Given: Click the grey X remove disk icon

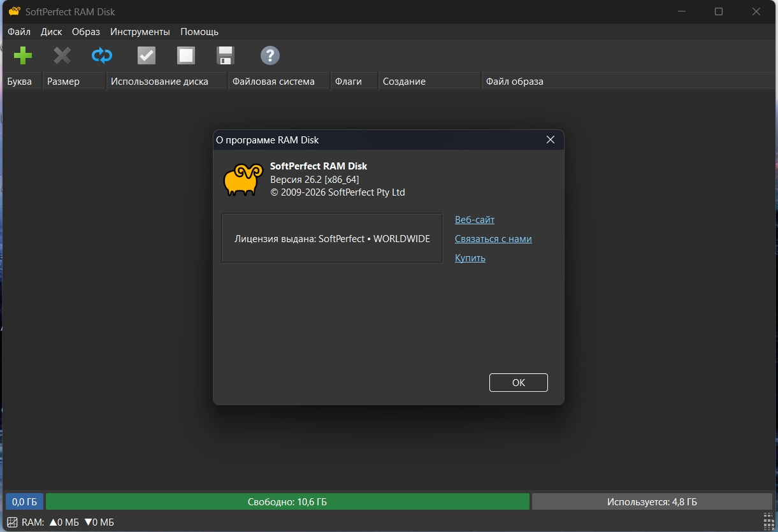Looking at the screenshot, I should coord(62,55).
